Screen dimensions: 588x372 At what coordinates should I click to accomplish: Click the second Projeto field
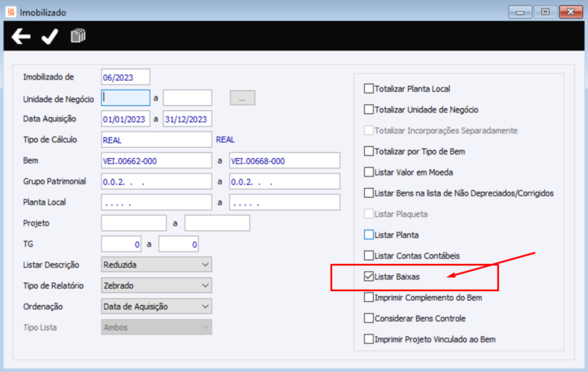[x=217, y=223]
